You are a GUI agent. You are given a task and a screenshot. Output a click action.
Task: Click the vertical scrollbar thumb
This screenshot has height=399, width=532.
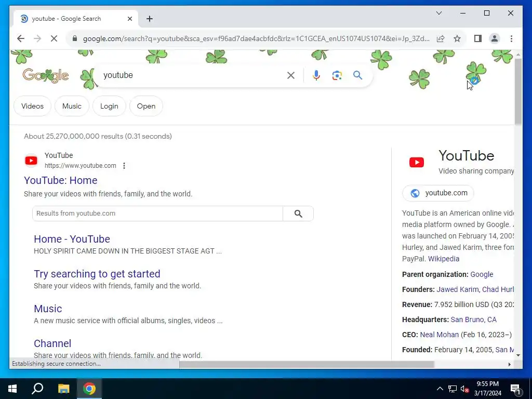point(518,91)
